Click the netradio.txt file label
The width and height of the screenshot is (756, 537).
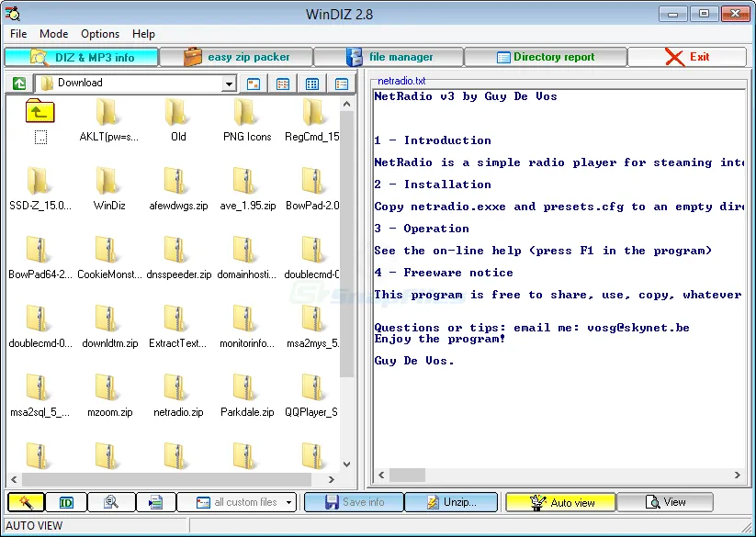point(401,81)
